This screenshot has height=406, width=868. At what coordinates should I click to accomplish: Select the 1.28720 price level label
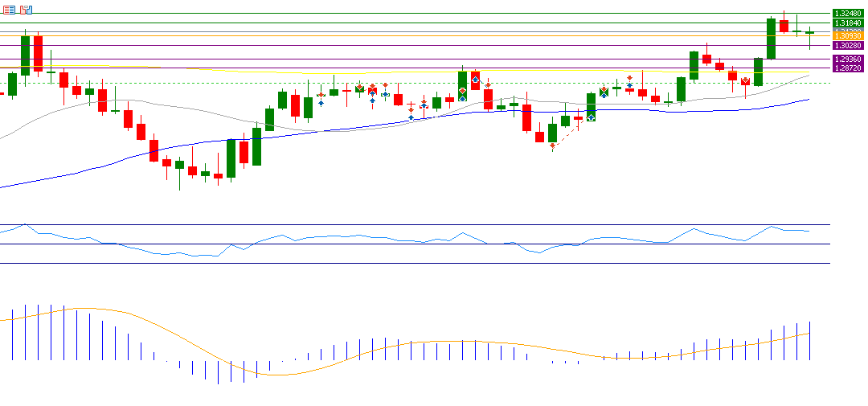point(847,69)
